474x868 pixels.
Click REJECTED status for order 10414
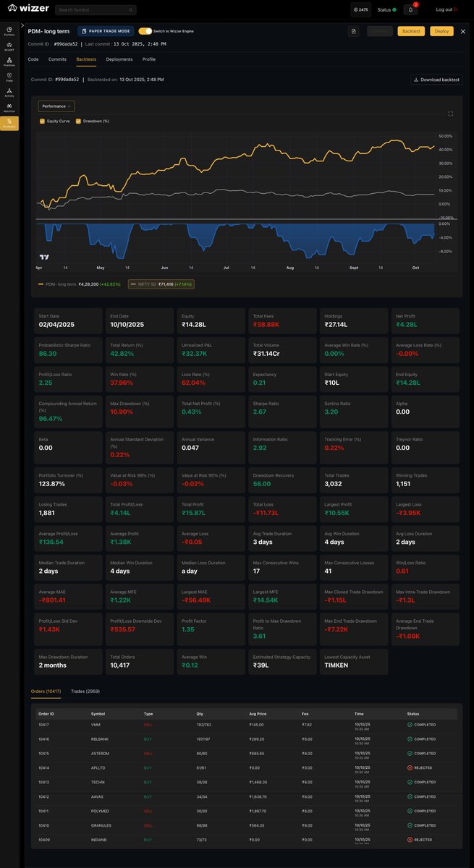tap(420, 767)
